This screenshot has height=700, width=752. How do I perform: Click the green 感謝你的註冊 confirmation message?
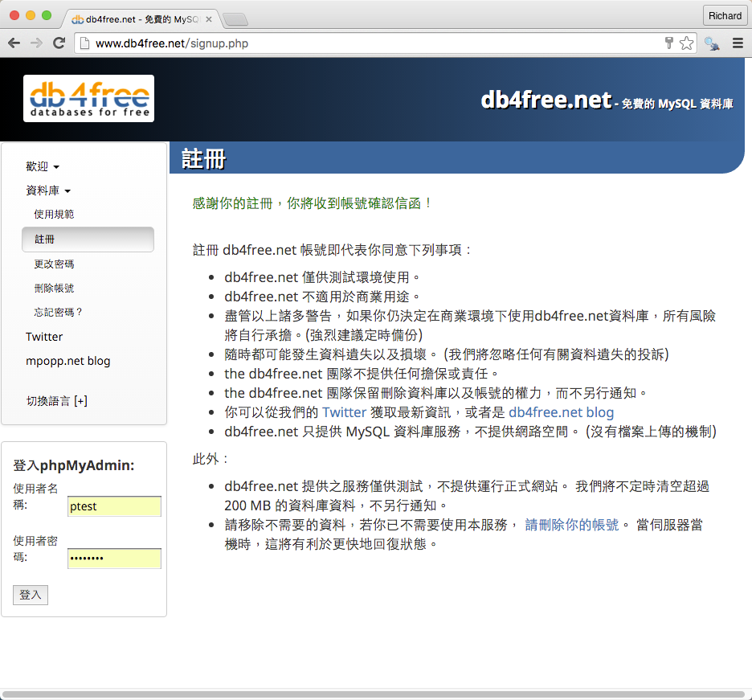click(x=312, y=203)
